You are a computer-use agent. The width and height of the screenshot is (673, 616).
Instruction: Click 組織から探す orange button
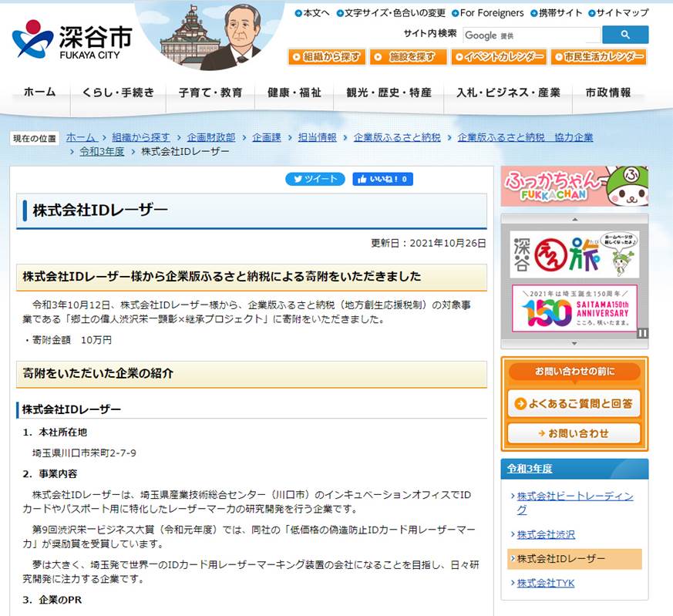point(327,56)
